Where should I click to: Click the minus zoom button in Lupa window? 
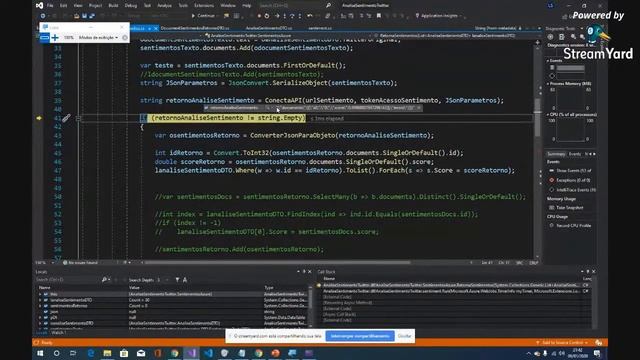point(45,38)
